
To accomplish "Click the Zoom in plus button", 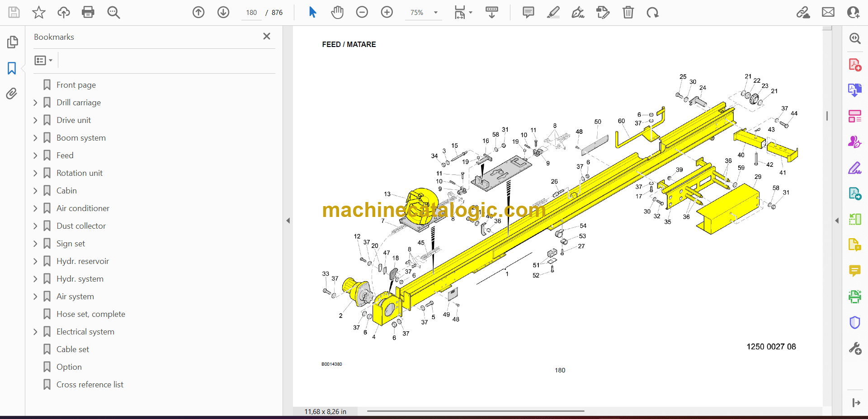I will (x=387, y=12).
